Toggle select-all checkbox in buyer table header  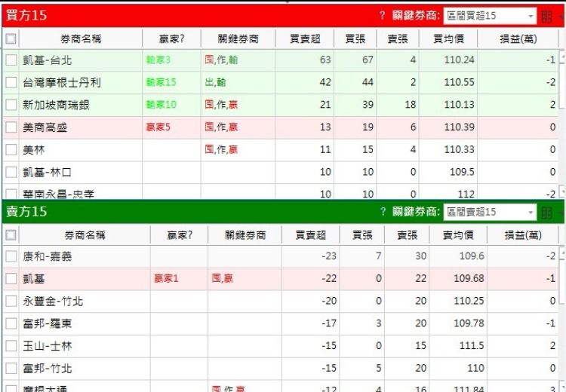11,38
